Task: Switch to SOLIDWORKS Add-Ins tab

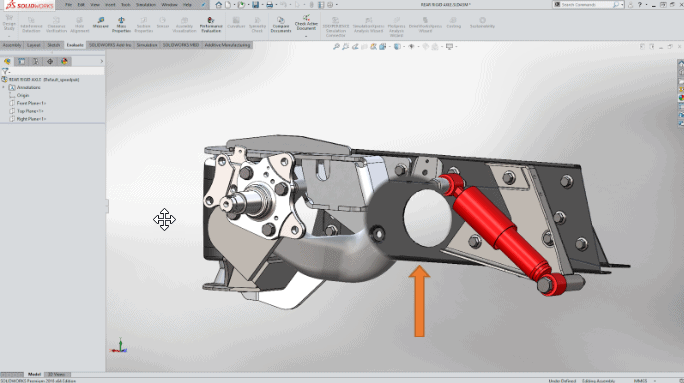Action: tap(110, 45)
